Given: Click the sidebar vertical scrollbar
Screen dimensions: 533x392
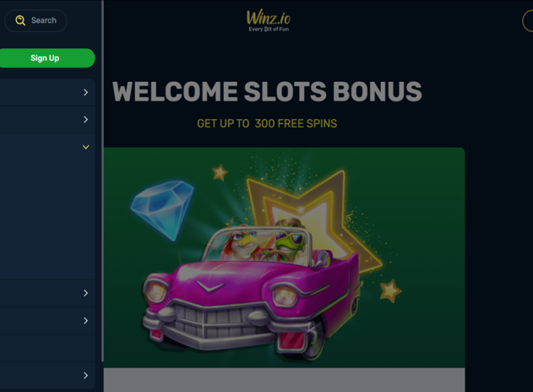Looking at the screenshot, I should pos(102,181).
